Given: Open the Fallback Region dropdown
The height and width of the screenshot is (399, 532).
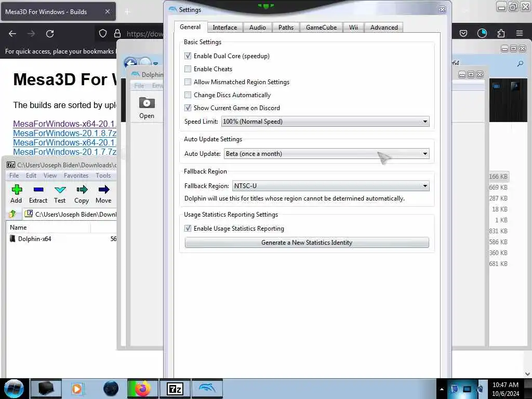Looking at the screenshot, I should tap(331, 186).
